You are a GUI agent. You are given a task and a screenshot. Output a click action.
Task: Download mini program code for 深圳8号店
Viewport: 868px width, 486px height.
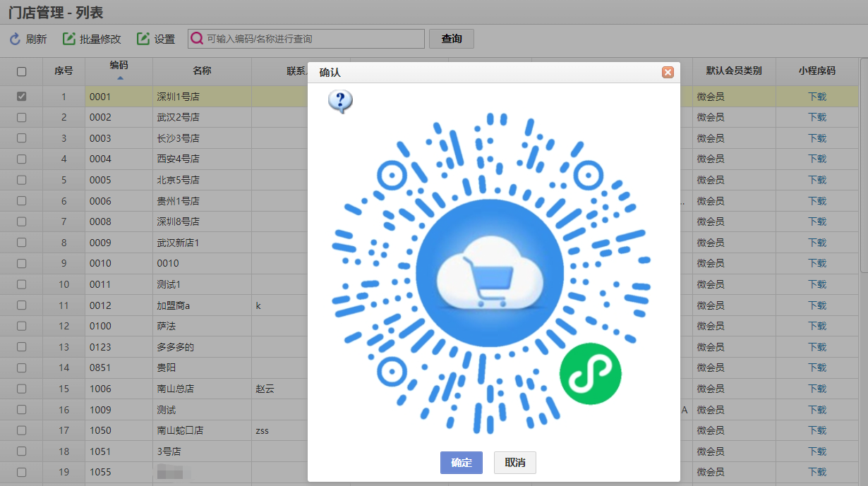(x=817, y=221)
